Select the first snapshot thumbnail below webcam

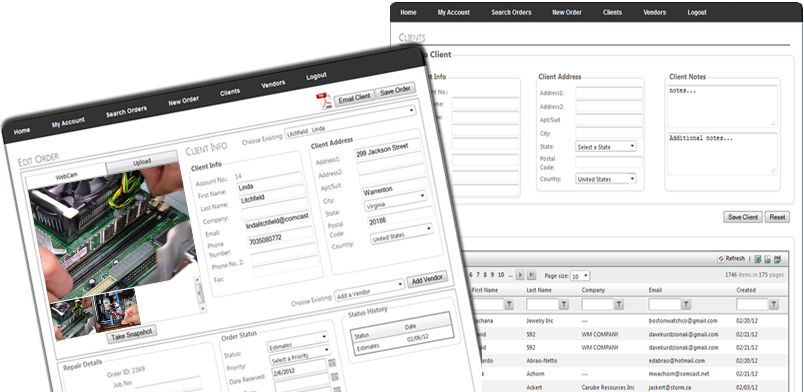click(x=71, y=319)
